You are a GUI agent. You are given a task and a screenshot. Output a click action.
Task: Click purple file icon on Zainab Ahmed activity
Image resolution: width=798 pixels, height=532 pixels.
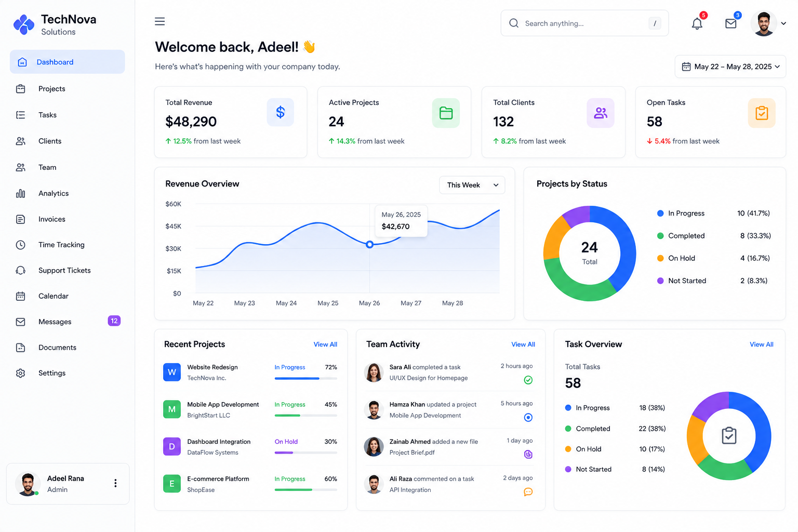pyautogui.click(x=528, y=455)
